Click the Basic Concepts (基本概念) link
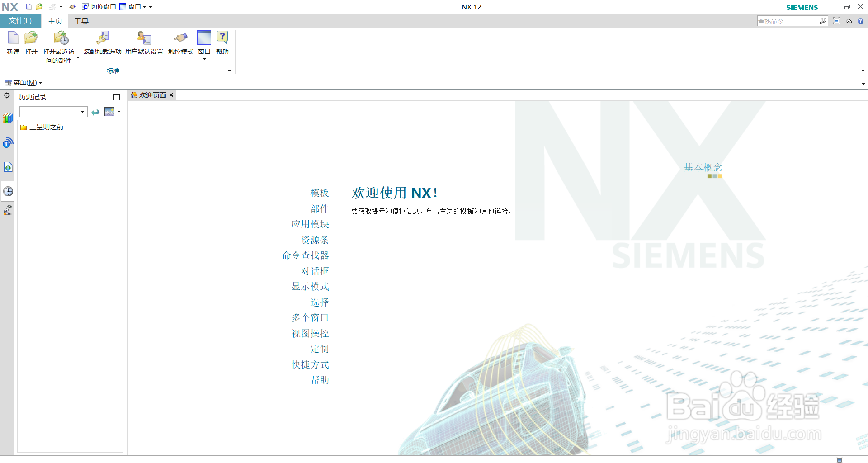The width and height of the screenshot is (868, 463). pyautogui.click(x=703, y=167)
